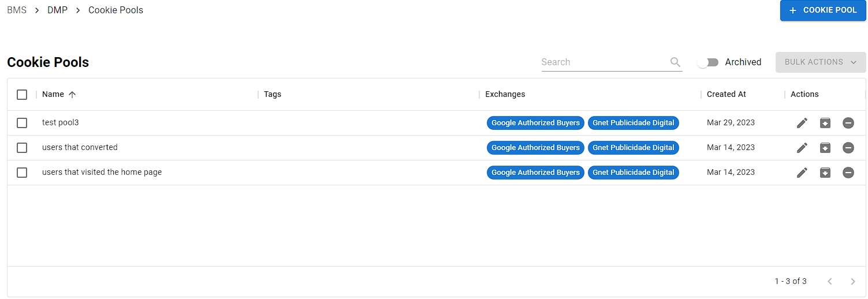The width and height of the screenshot is (868, 299).
Task: Tick checkbox for users that converted
Action: pos(22,148)
